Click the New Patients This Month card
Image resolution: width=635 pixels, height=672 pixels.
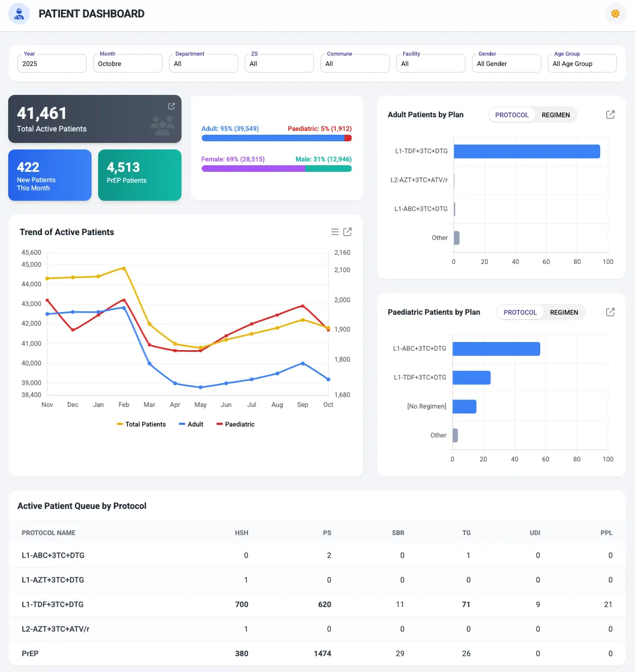tap(50, 175)
